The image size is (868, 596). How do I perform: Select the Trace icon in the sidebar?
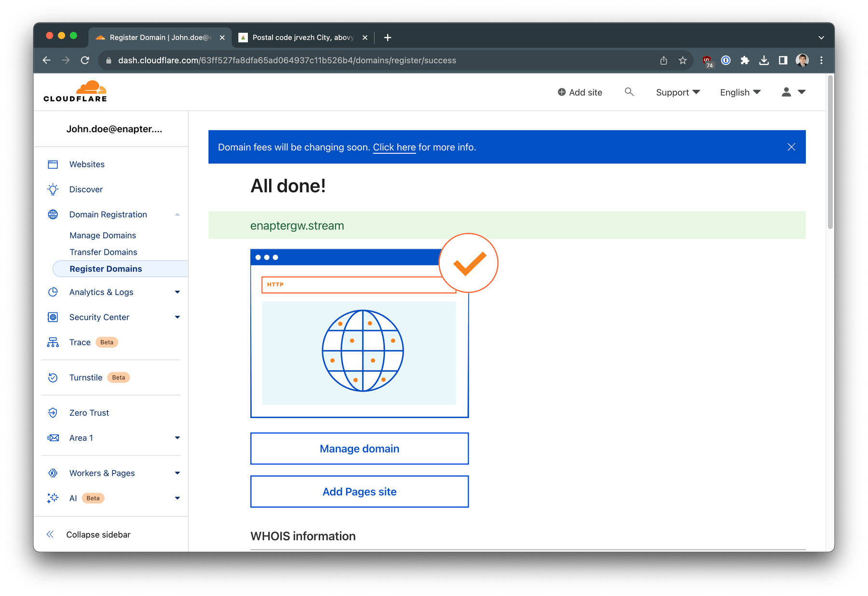coord(53,342)
